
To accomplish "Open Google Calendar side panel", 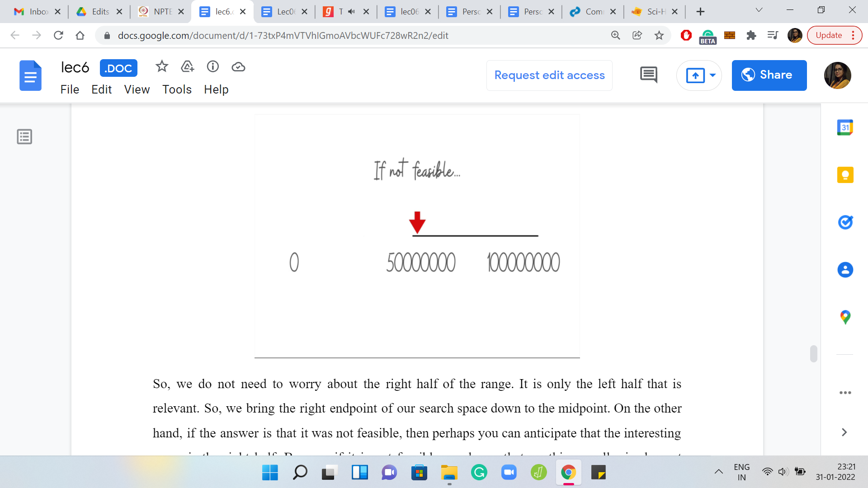I will tap(844, 127).
